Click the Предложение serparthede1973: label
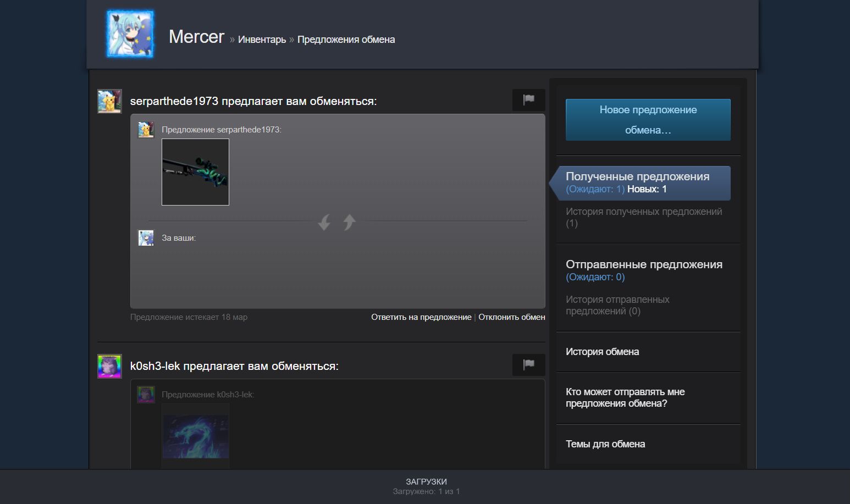The width and height of the screenshot is (850, 504). click(x=222, y=130)
